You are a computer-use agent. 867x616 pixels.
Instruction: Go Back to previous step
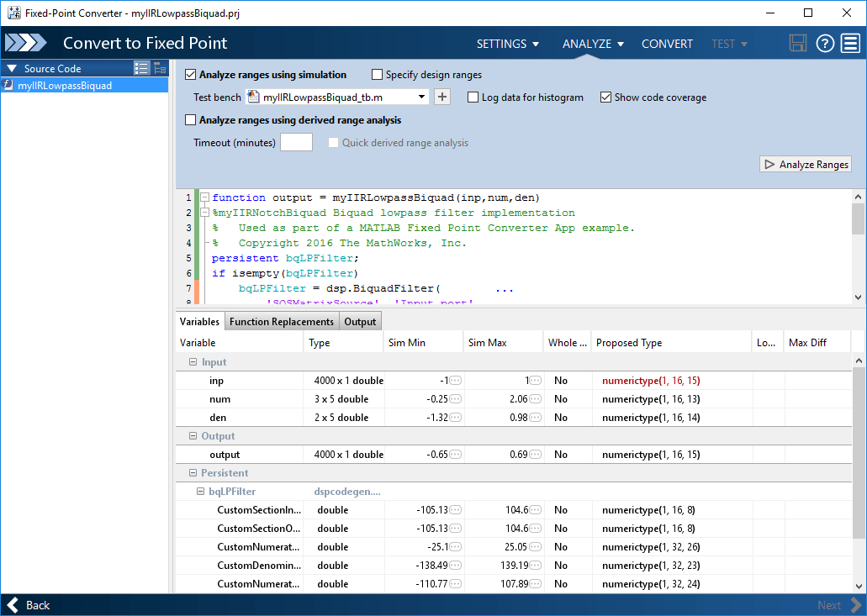[x=29, y=605]
